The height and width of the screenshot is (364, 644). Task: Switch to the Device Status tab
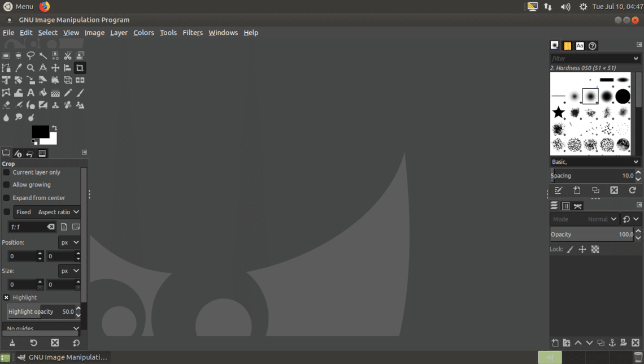tap(18, 153)
